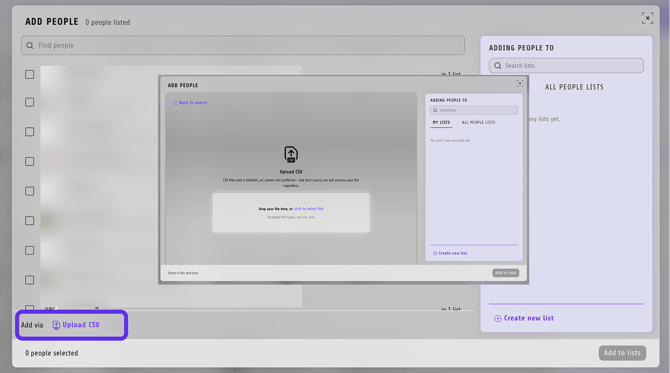Screen dimensions: 670x373
Task: Tick the fourth person row checkbox
Action: (x=29, y=162)
